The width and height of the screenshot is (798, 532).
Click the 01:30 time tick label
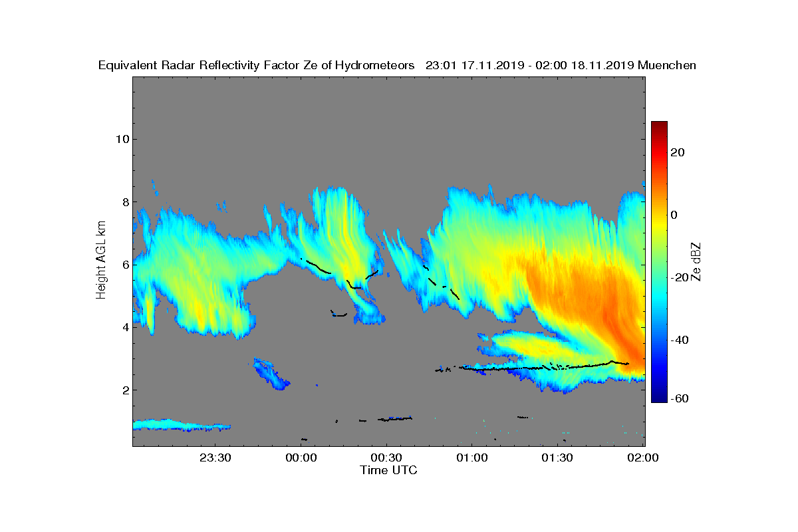click(557, 458)
